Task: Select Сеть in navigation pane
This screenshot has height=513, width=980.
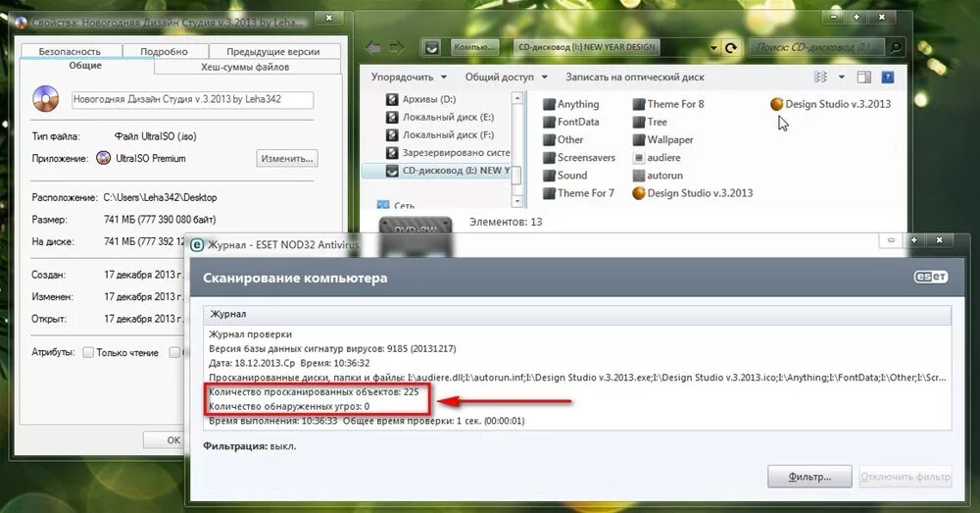Action: [x=396, y=205]
